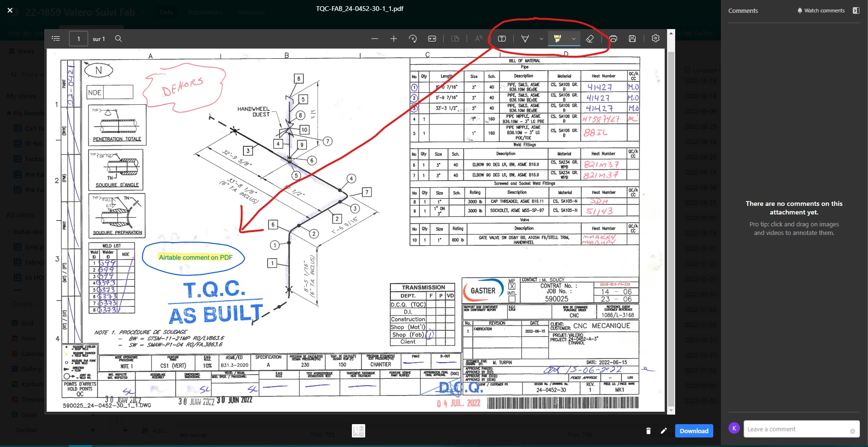Fit the page to width
The width and height of the screenshot is (868, 447).
pos(432,39)
